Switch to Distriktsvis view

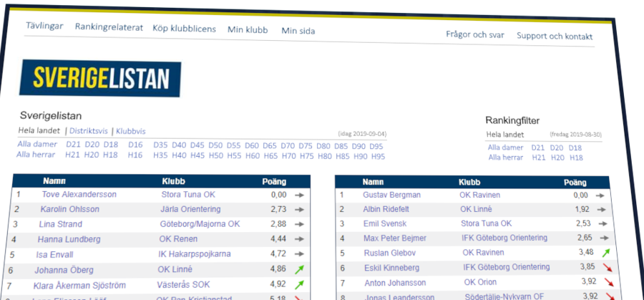[x=88, y=131]
